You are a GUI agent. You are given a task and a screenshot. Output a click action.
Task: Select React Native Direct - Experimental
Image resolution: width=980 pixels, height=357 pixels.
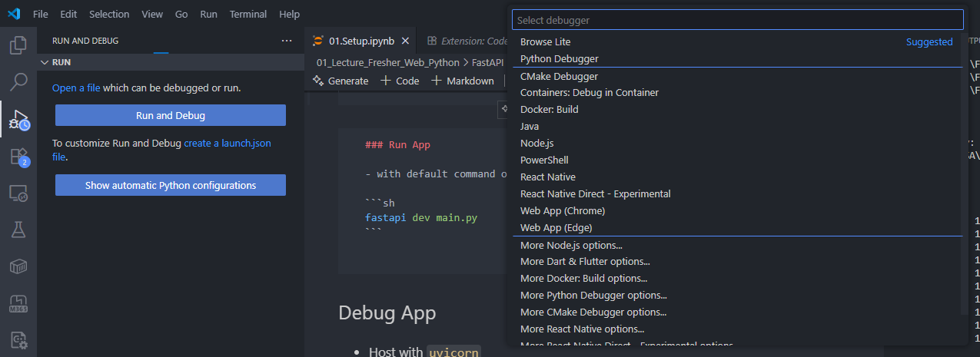[737, 194]
